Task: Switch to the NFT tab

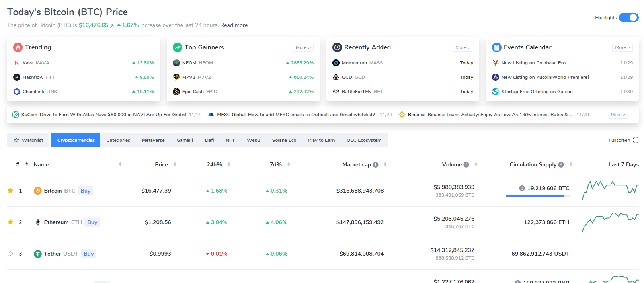Action: point(230,140)
